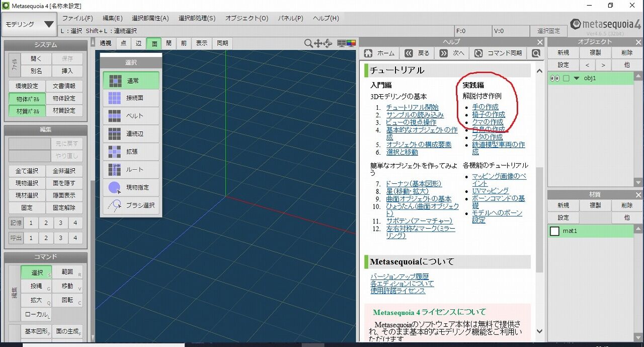This screenshot has height=347, width=644.
Task: Go to help ホーム home page
Action: 380,53
